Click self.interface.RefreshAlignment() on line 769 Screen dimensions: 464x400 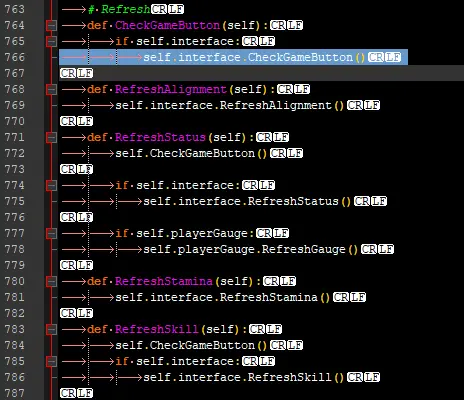click(x=230, y=105)
